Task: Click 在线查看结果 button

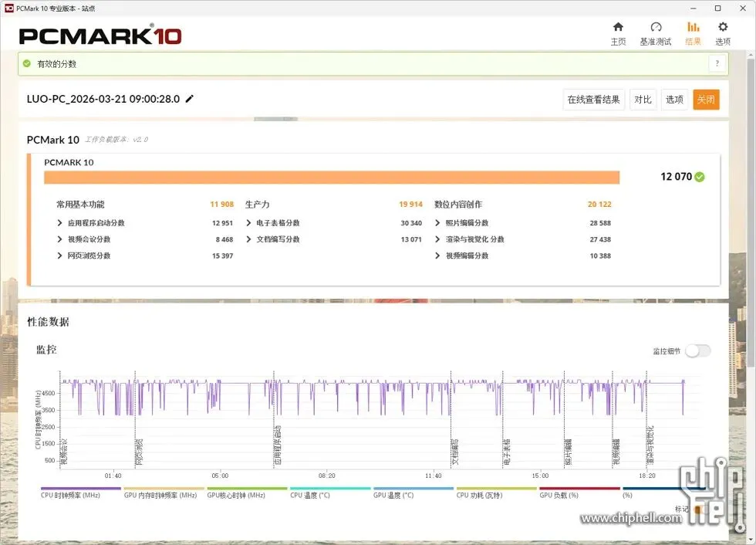Action: click(593, 100)
